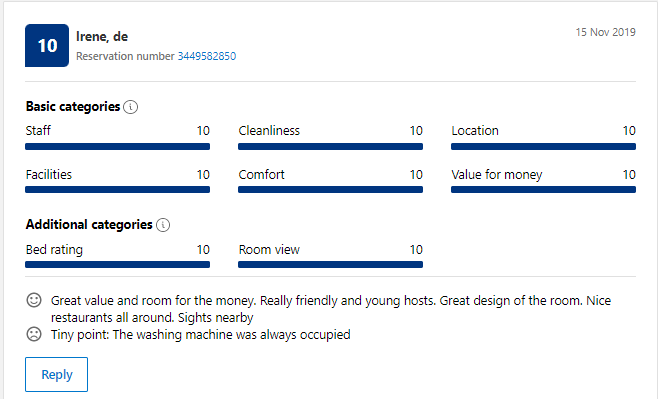This screenshot has height=399, width=658.
Task: Click the Room view rating bar
Action: click(330, 264)
